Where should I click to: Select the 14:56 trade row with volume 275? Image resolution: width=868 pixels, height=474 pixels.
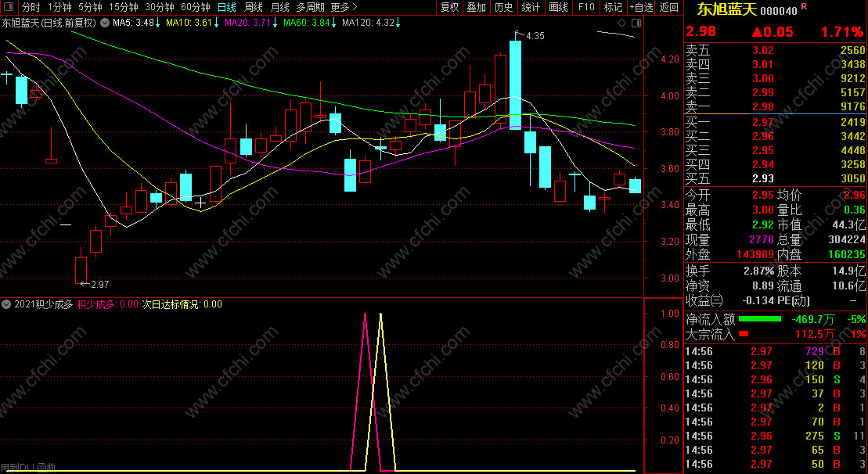[776, 436]
